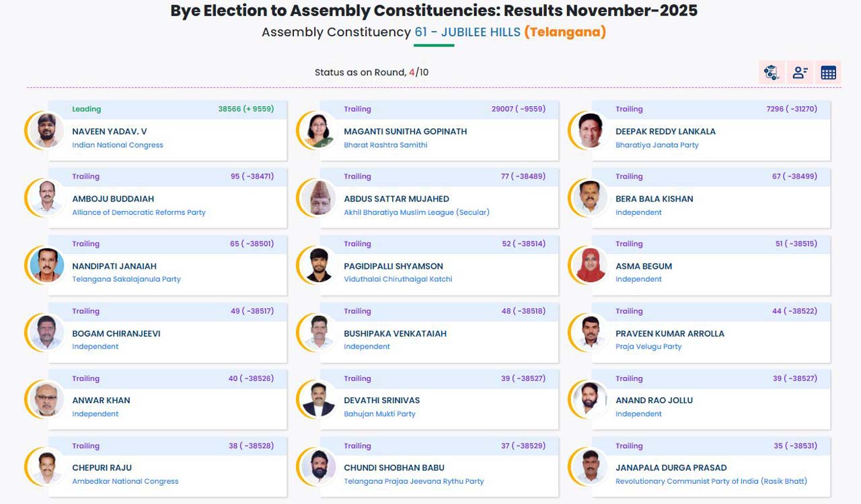Open the candidate-wise view icon
The height and width of the screenshot is (504, 861).
pyautogui.click(x=800, y=72)
